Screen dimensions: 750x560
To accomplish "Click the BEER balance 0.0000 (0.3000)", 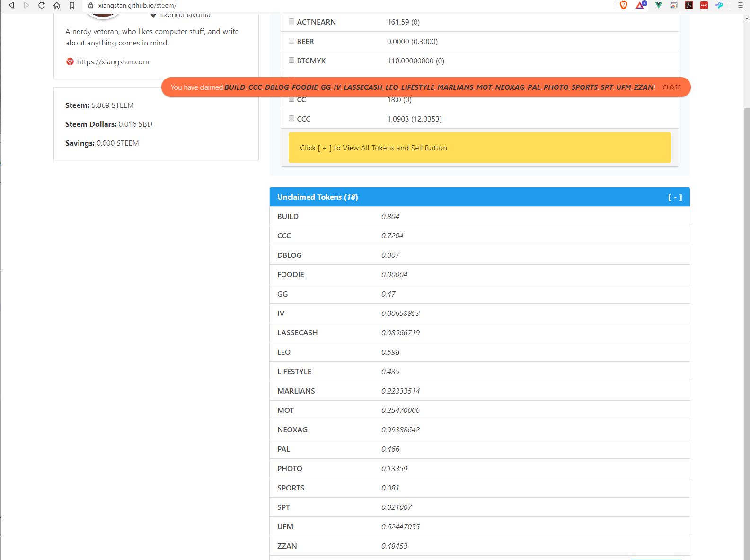I will (412, 41).
